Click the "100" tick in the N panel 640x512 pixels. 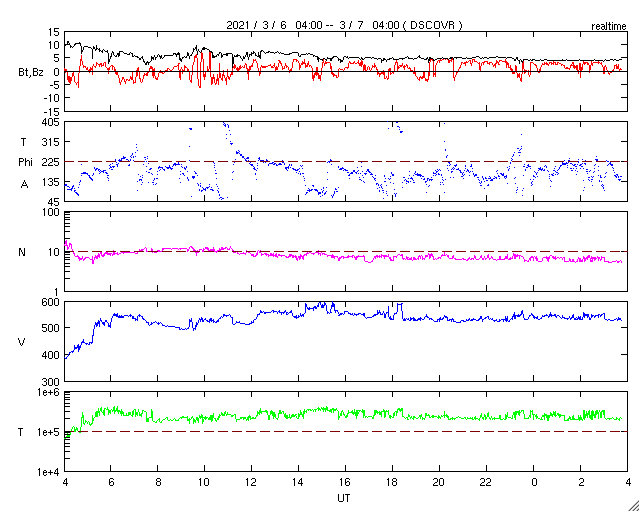coord(53,213)
